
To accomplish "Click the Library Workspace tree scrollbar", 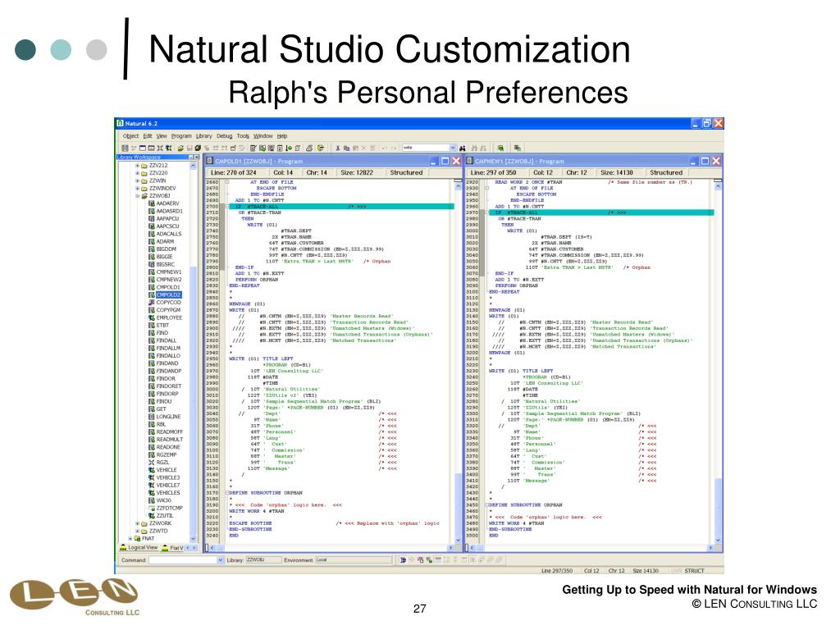I will click(193, 353).
